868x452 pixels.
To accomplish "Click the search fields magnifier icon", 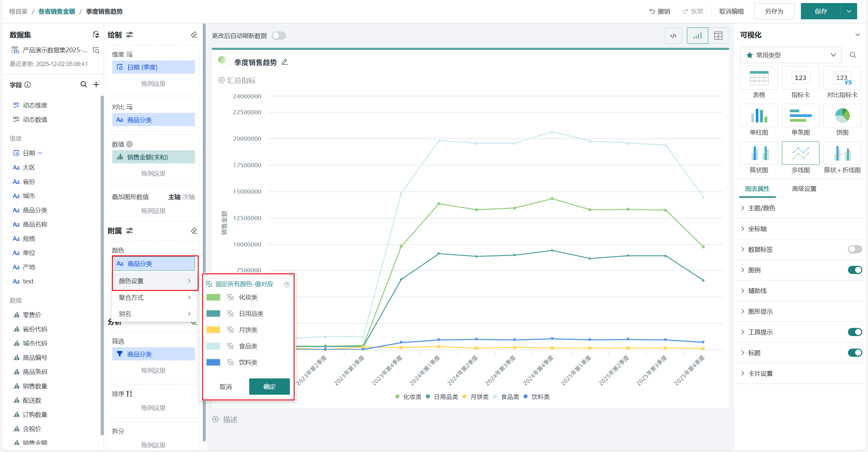I will (x=83, y=84).
